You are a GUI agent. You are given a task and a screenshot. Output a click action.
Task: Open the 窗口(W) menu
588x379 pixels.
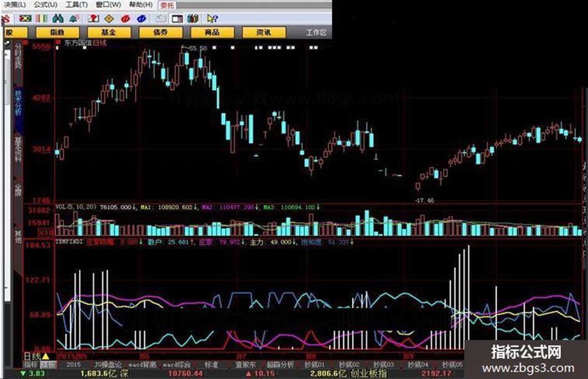[x=108, y=5]
